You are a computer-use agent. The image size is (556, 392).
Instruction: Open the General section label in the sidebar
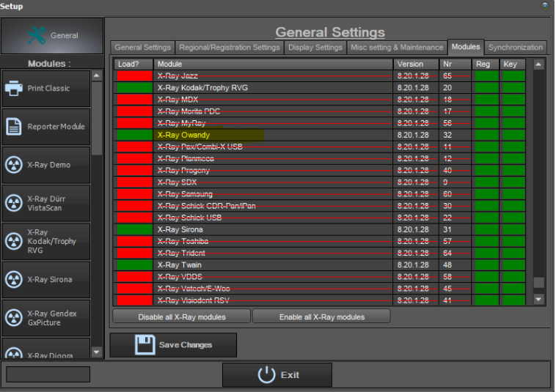[64, 35]
